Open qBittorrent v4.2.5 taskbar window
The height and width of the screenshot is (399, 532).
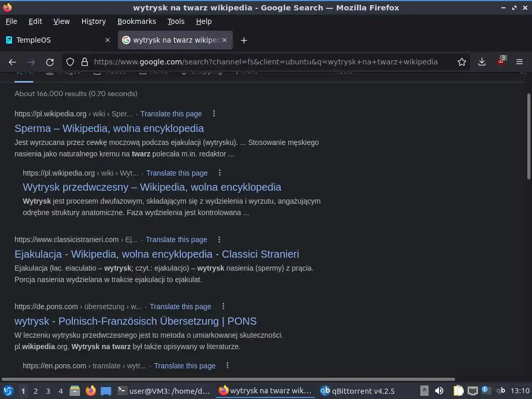(x=357, y=391)
